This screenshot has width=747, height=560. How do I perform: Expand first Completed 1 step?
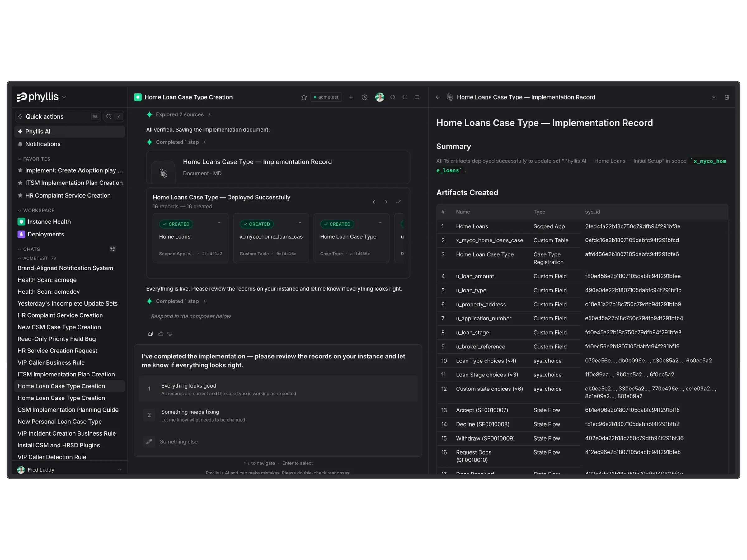pyautogui.click(x=176, y=142)
